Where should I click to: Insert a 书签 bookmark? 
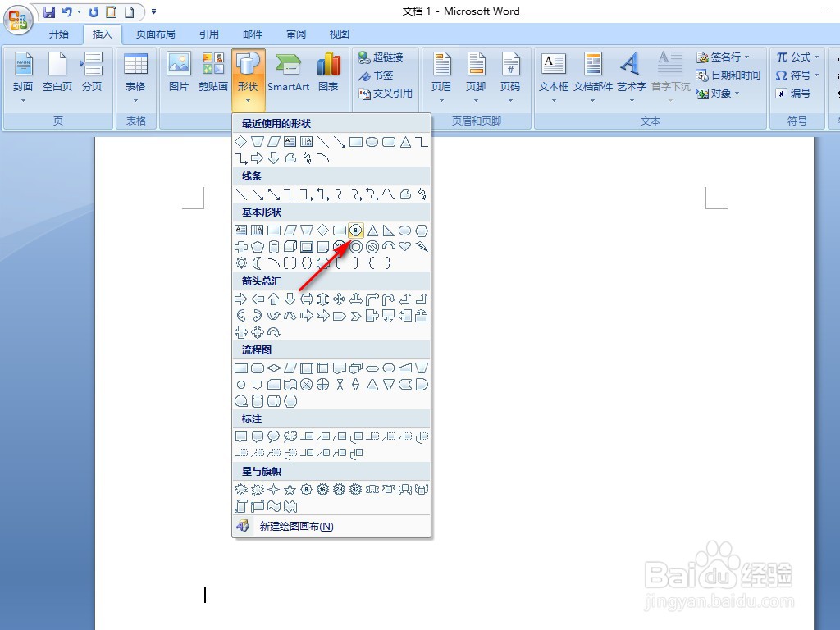(376, 75)
